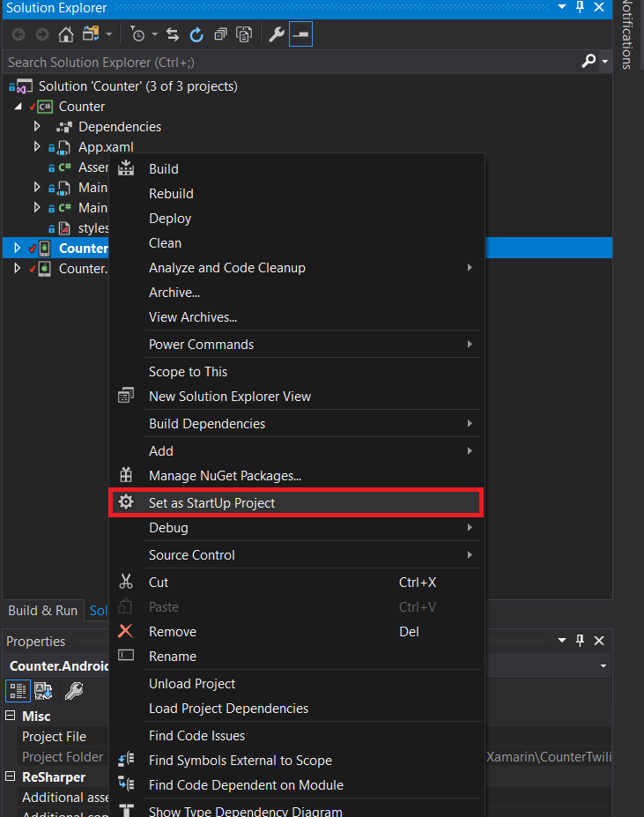The image size is (644, 817).
Task: Click the Home icon in Solution Explorer toolbar
Action: [x=66, y=34]
